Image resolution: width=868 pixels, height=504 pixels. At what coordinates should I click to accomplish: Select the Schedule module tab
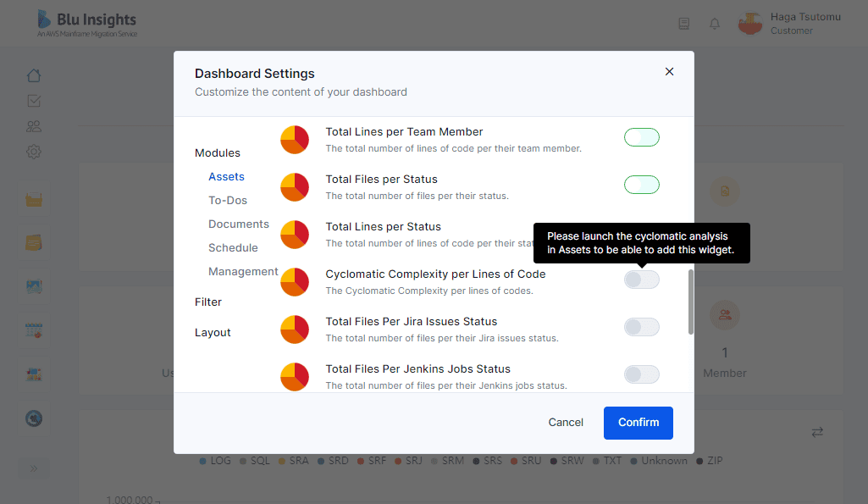pyautogui.click(x=233, y=248)
